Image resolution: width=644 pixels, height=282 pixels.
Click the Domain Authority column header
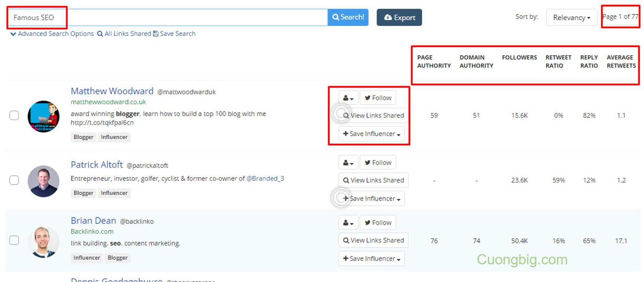click(x=476, y=61)
